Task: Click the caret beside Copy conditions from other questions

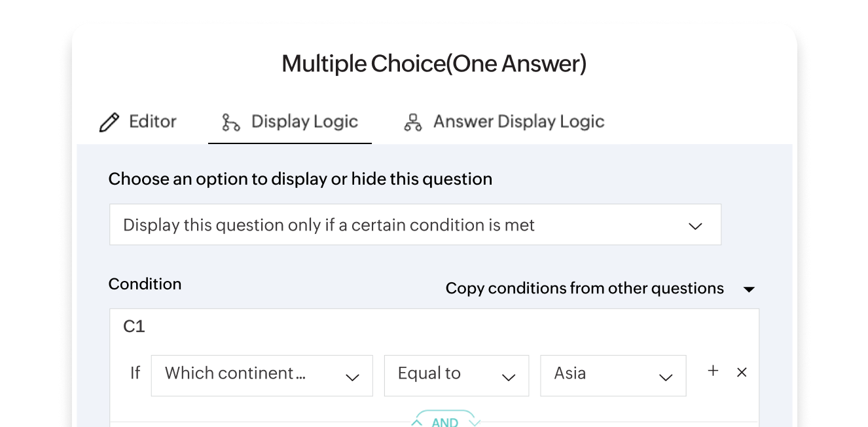Action: tap(750, 288)
